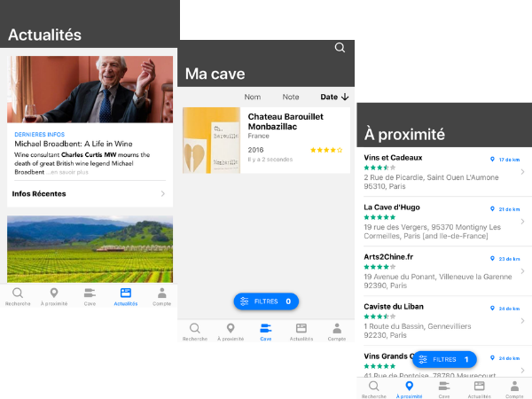Click '...en savoir plus' link

(x=67, y=172)
